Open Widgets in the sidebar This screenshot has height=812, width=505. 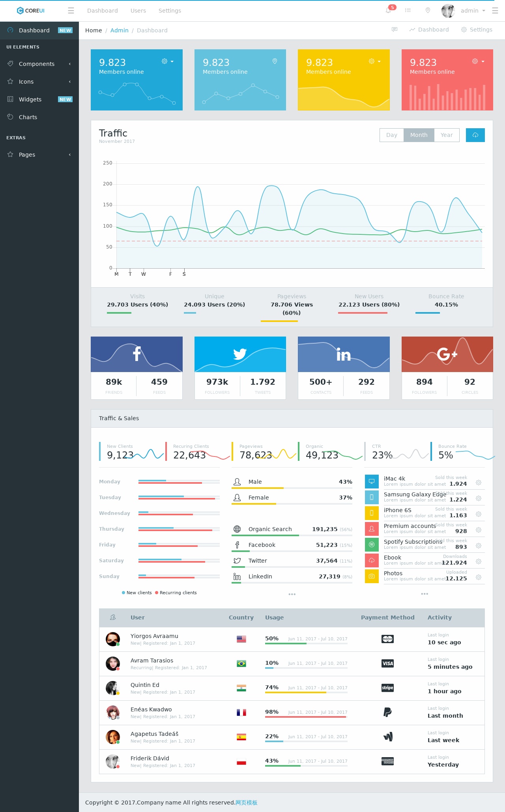coord(39,99)
